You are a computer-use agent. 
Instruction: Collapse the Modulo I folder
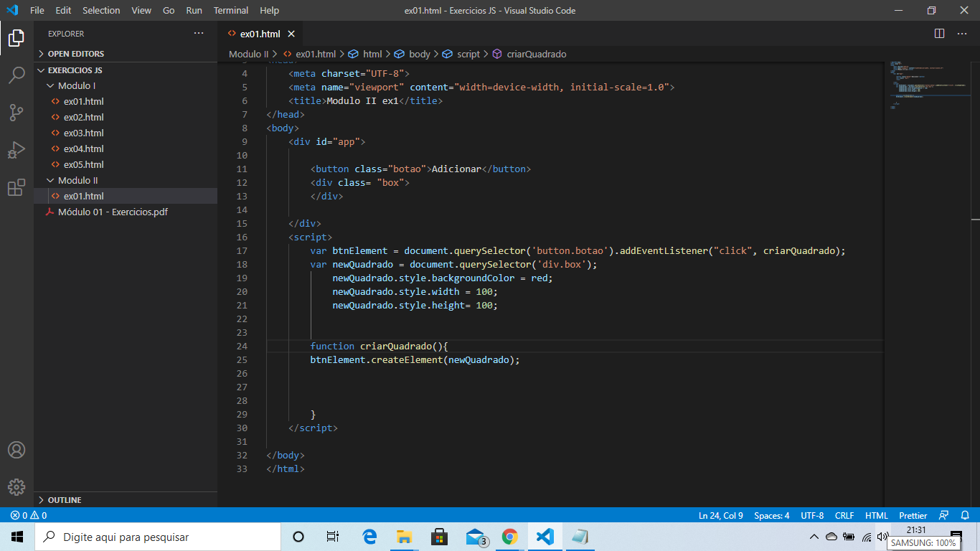tap(126, 85)
